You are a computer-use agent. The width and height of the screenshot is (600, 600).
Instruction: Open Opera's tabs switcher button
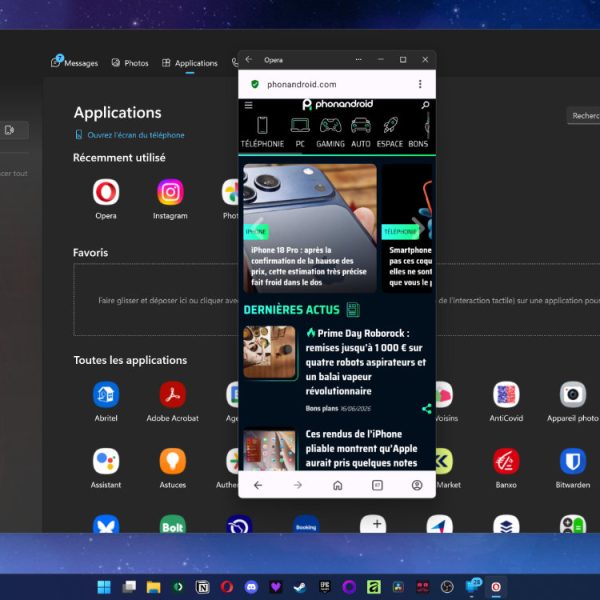[377, 485]
